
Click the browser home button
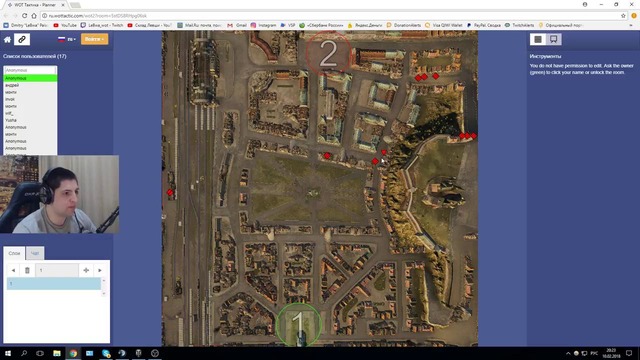click(x=34, y=16)
